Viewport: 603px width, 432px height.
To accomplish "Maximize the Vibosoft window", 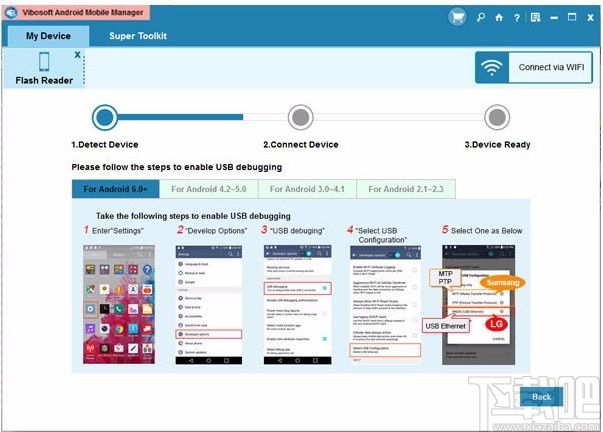I will [572, 17].
